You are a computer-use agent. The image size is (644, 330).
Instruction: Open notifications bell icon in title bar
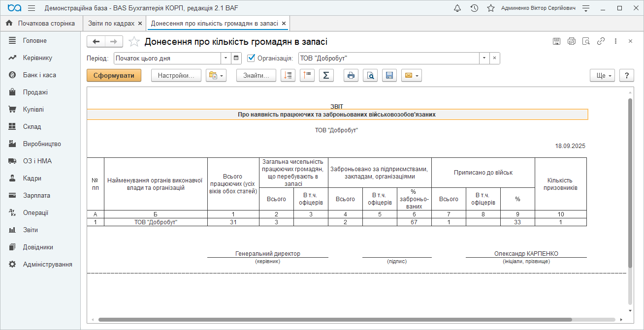click(x=457, y=8)
